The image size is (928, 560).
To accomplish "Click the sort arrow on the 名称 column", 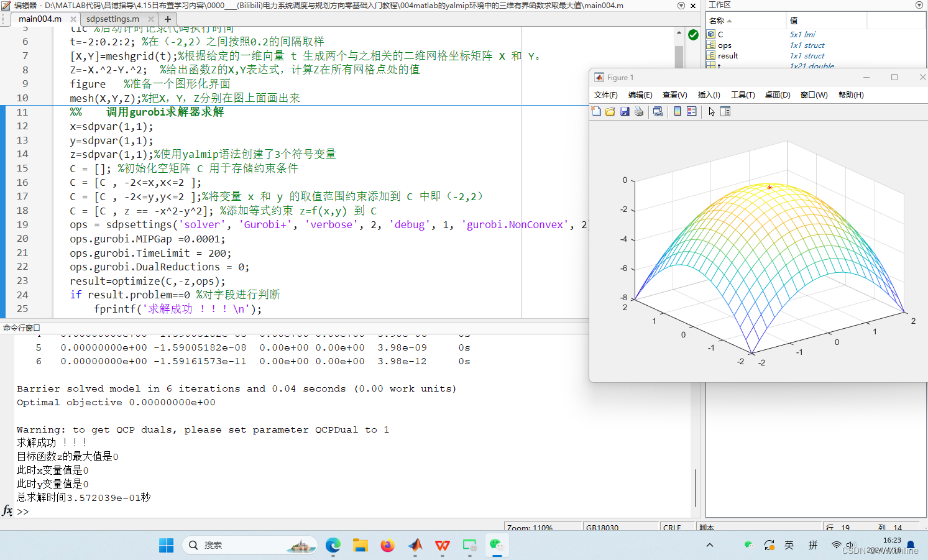I will [729, 21].
